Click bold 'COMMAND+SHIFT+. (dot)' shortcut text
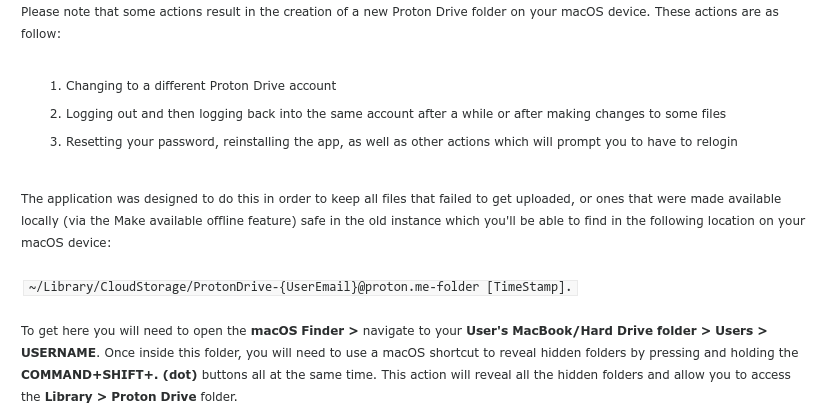Image resolution: width=817 pixels, height=420 pixels. 109,375
